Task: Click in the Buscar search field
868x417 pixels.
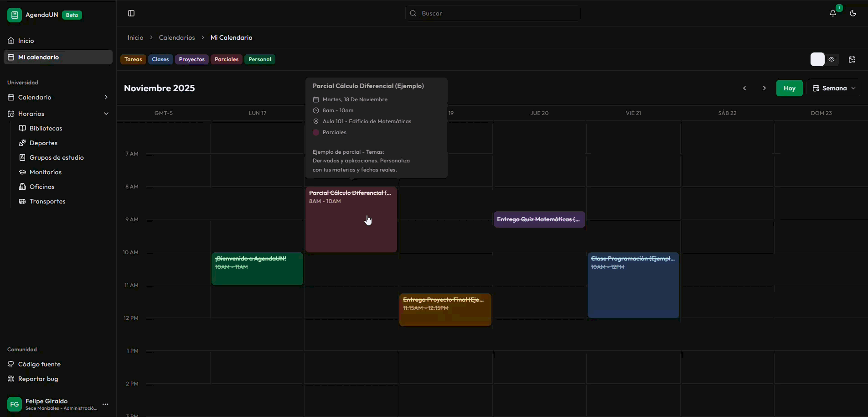Action: coord(493,13)
